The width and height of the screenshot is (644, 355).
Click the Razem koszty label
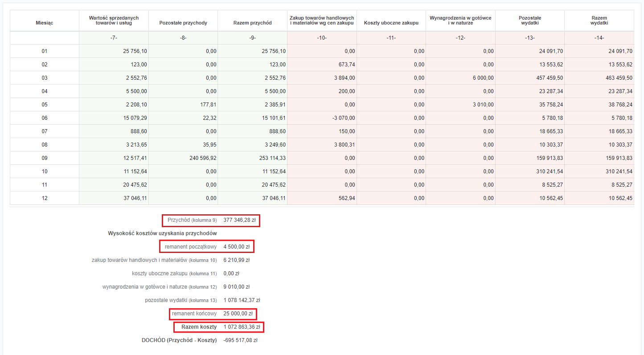point(199,327)
